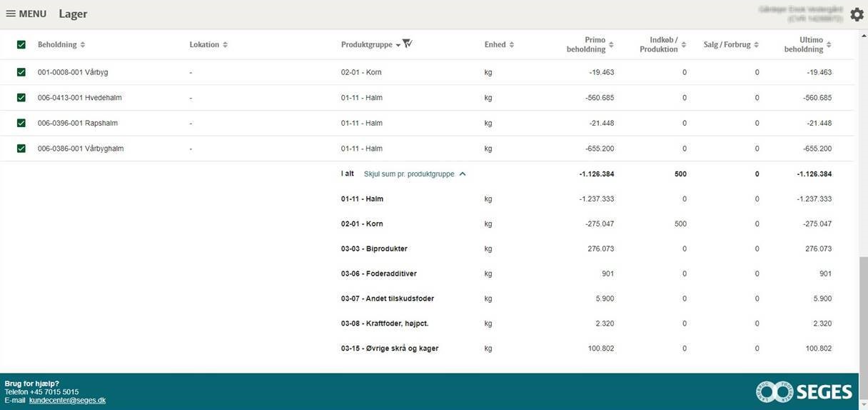The width and height of the screenshot is (868, 410).
Task: Click the I alt total label
Action: tap(348, 174)
